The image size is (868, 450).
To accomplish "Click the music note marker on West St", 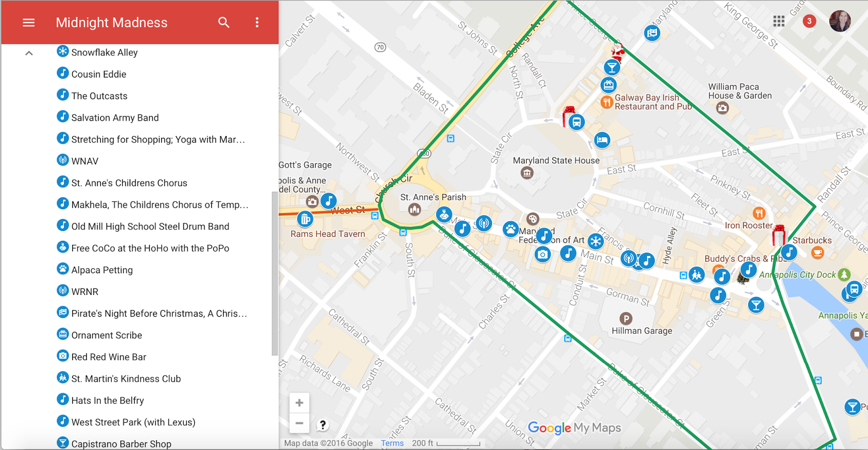I will click(x=328, y=201).
